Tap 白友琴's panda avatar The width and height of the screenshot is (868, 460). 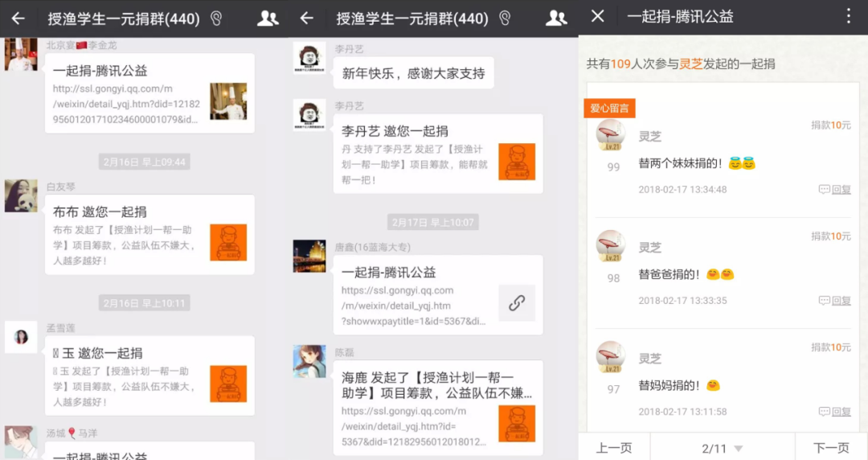pos(21,195)
